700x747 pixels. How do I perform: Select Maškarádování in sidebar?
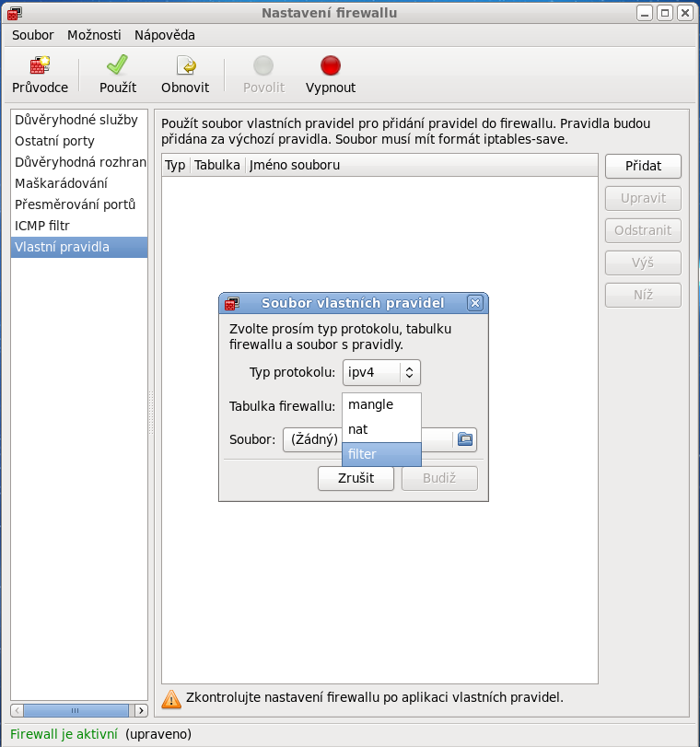(x=79, y=183)
